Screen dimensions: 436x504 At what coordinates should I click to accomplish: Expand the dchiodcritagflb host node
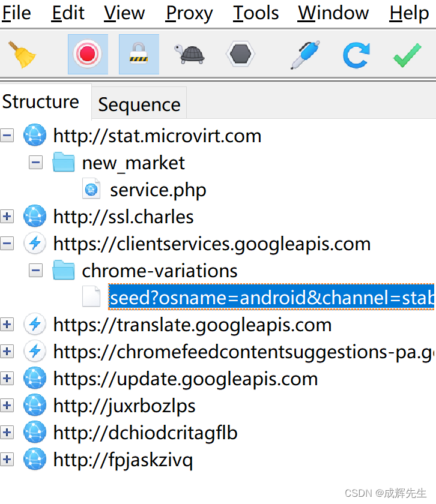(7, 433)
